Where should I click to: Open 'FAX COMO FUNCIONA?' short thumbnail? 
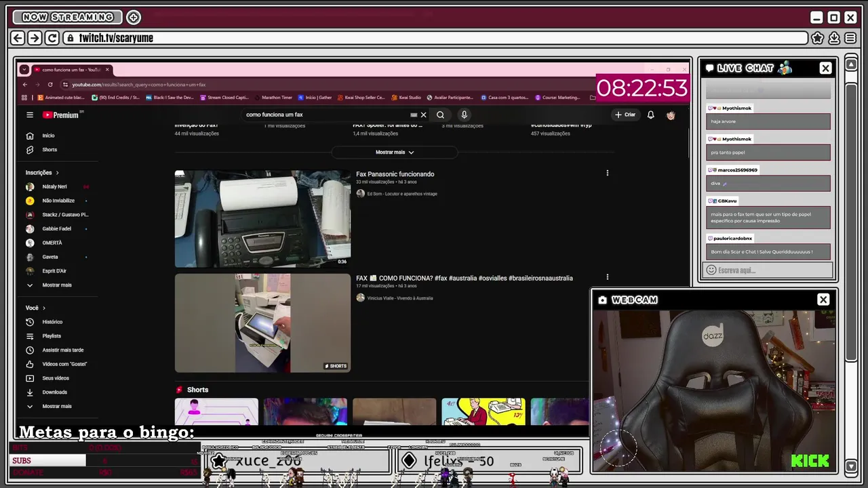262,323
